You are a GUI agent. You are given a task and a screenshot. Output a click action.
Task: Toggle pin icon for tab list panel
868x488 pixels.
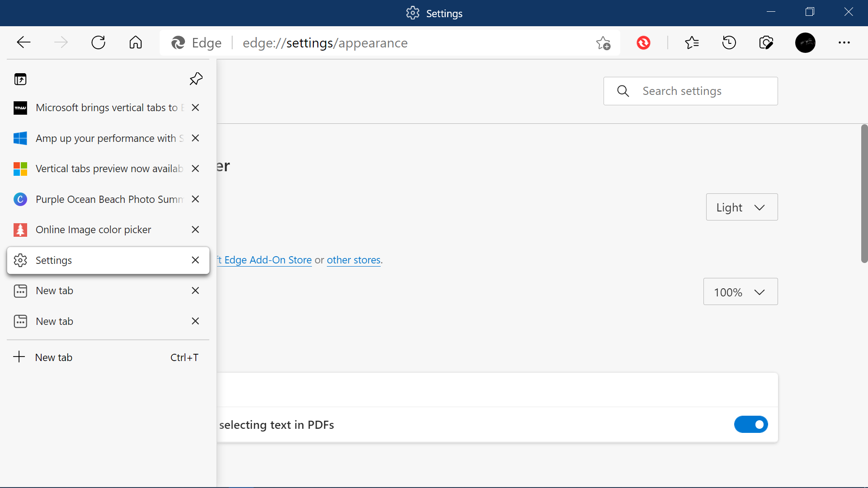[x=196, y=78]
